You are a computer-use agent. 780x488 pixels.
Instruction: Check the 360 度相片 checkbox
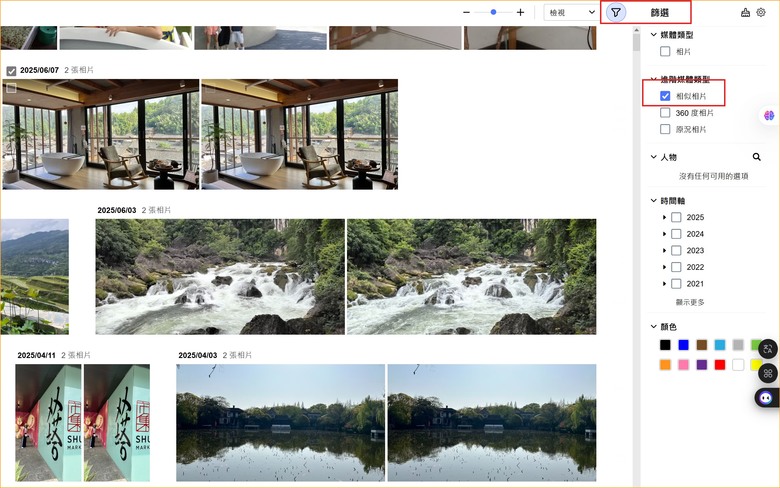coord(665,113)
